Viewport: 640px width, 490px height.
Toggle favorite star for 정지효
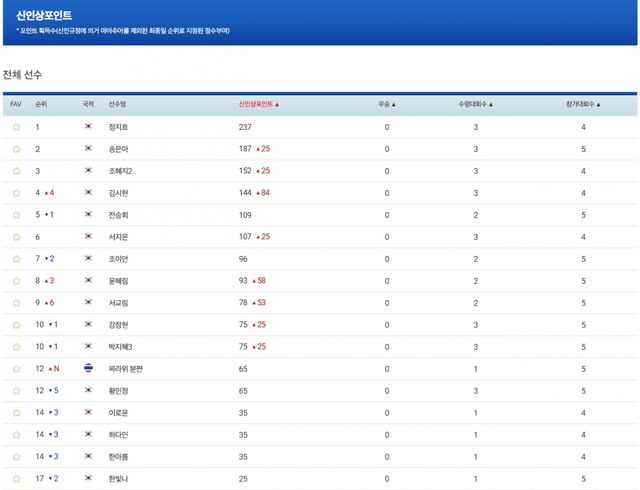click(16, 127)
